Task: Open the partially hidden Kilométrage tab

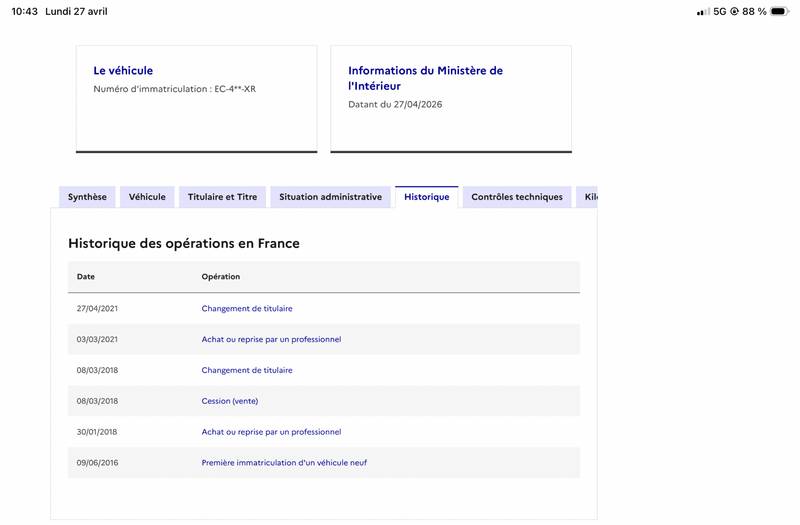Action: [x=587, y=197]
